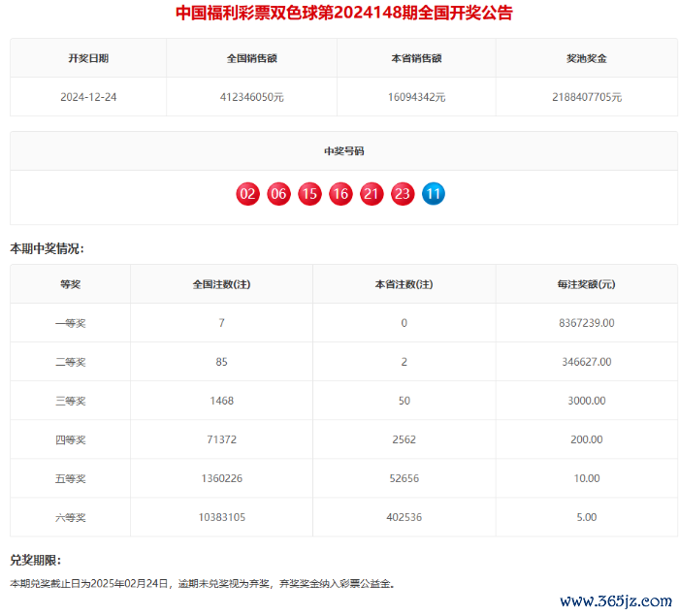
Task: Click the red ball numbered 02
Action: click(247, 194)
